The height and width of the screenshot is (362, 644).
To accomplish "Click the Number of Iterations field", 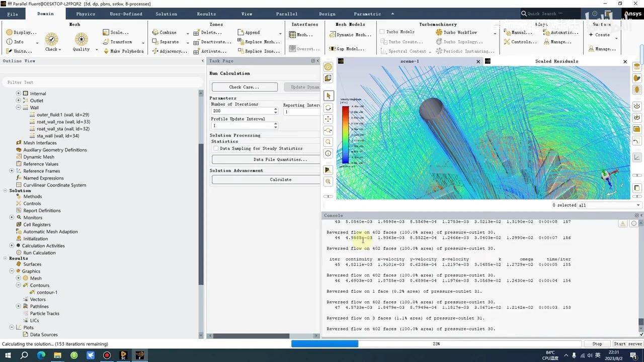I will pyautogui.click(x=242, y=111).
